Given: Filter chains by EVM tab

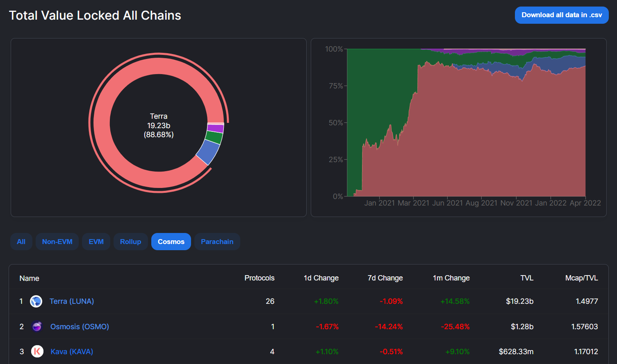Looking at the screenshot, I should 96,242.
